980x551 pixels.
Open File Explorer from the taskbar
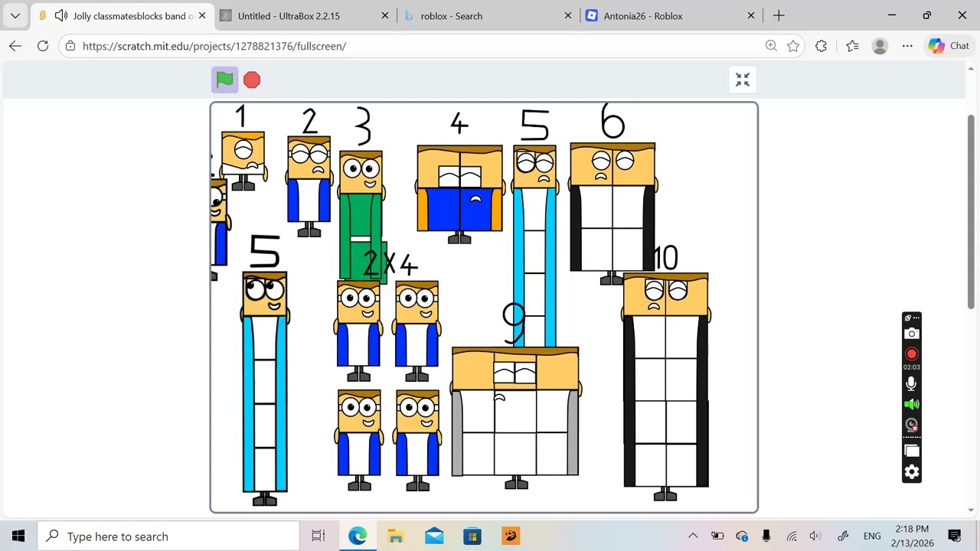(396, 536)
